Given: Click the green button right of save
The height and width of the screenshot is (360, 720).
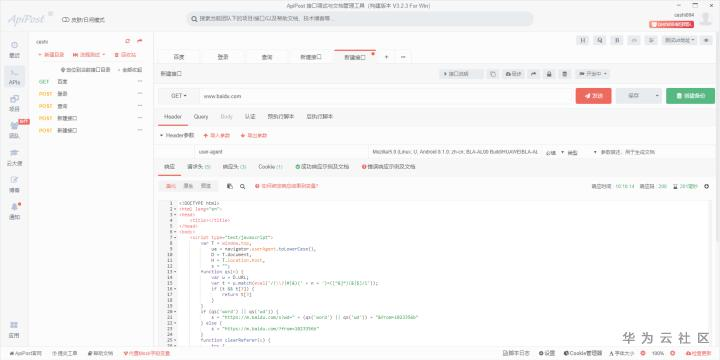Looking at the screenshot, I should 690,96.
